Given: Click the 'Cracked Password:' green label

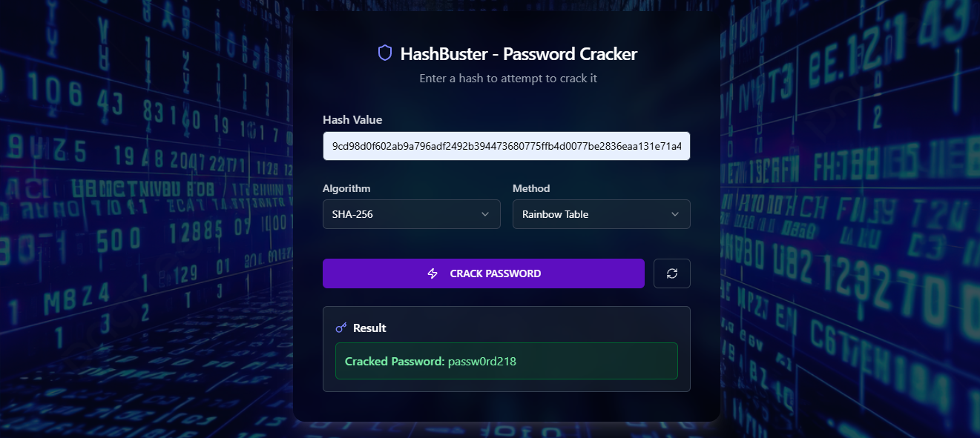Looking at the screenshot, I should (x=395, y=361).
